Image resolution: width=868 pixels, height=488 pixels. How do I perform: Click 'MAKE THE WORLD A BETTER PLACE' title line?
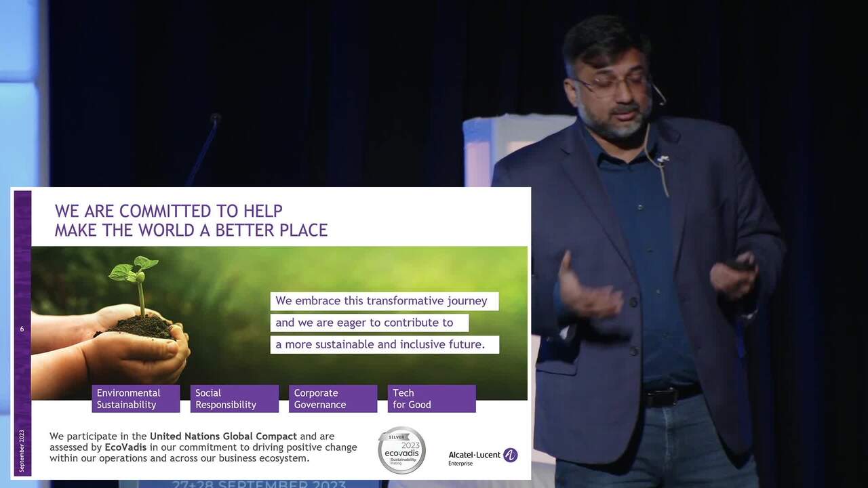tap(191, 230)
